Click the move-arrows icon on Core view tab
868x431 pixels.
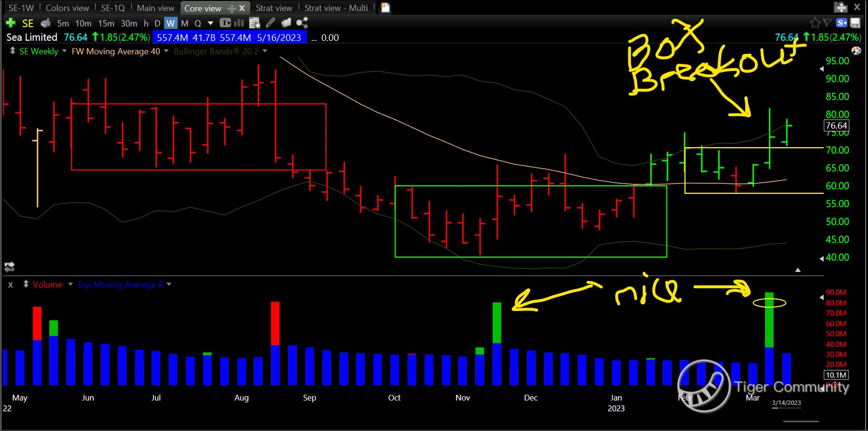point(232,8)
